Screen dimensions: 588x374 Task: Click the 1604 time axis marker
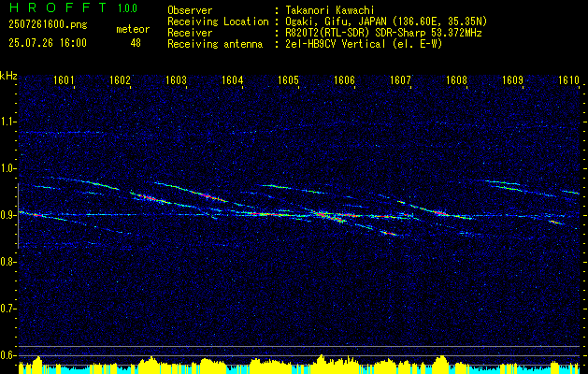pyautogui.click(x=232, y=79)
